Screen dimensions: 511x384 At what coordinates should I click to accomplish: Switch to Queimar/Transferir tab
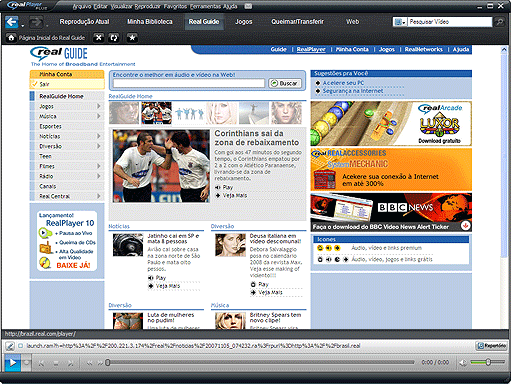(297, 22)
